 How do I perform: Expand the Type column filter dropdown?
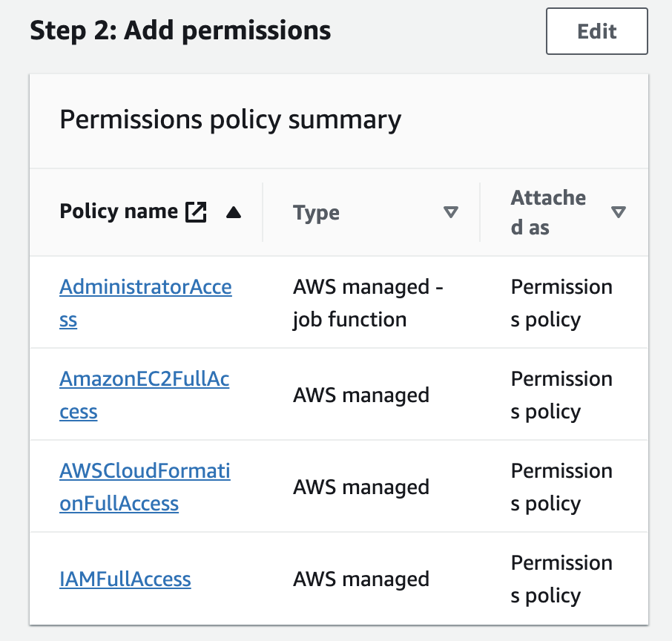point(451,212)
